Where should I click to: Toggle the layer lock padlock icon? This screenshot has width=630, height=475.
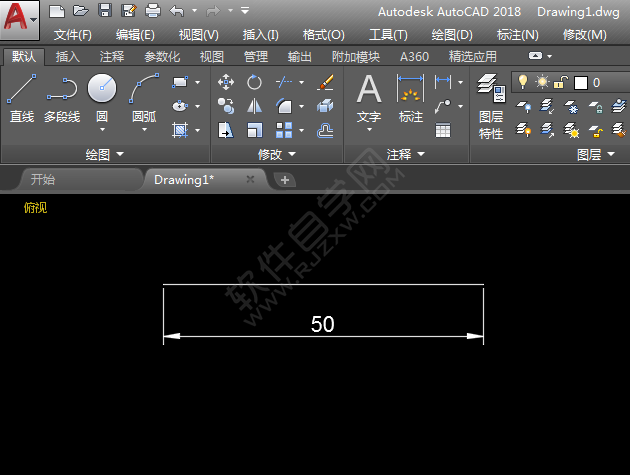point(561,82)
